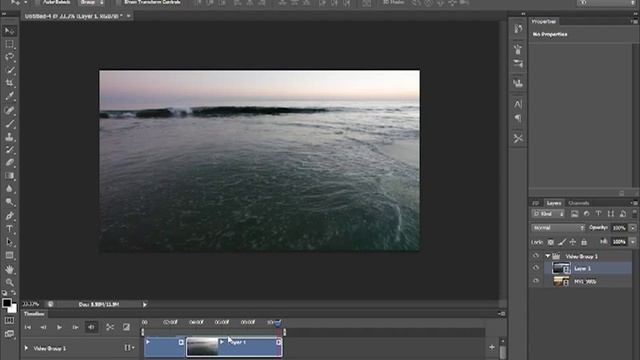Image resolution: width=640 pixels, height=360 pixels.
Task: Select the Rectangle shape tool
Action: pyautogui.click(x=9, y=256)
